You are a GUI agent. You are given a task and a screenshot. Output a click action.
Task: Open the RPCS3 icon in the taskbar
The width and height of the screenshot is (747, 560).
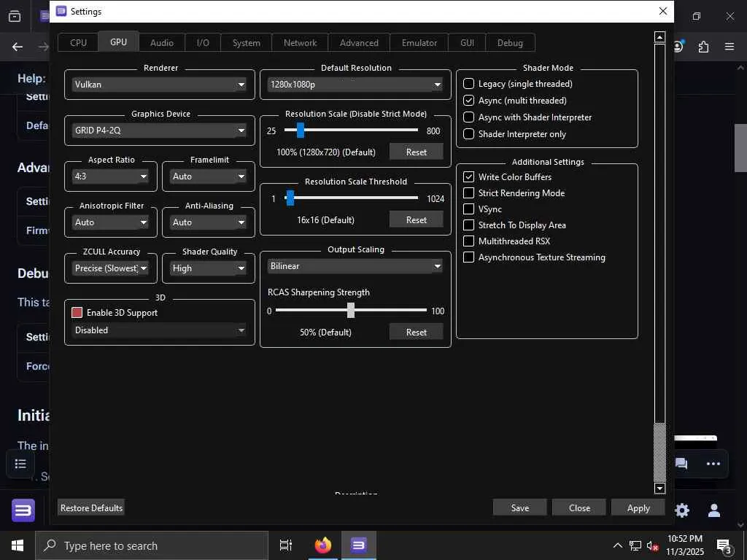(x=358, y=545)
